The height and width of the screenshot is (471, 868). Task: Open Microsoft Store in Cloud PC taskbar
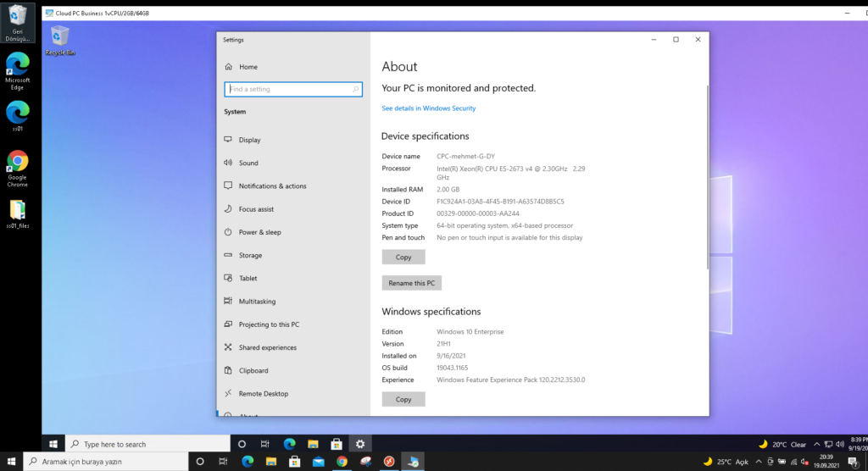click(336, 444)
